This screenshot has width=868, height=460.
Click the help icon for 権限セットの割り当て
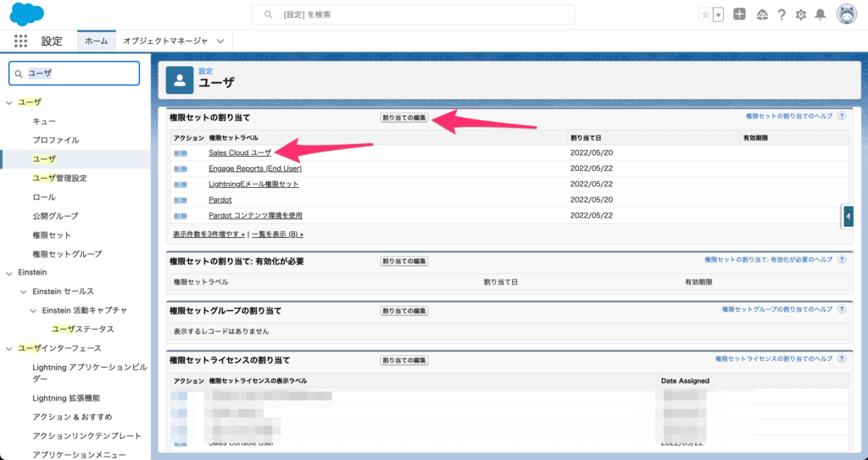coord(842,116)
